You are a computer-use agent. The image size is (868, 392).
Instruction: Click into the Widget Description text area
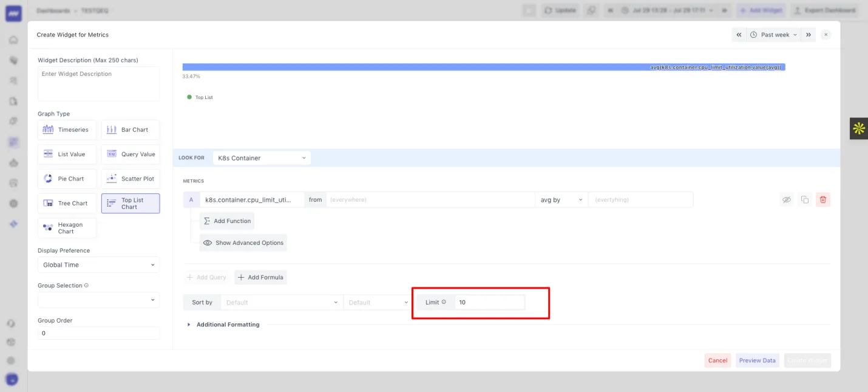(99, 84)
